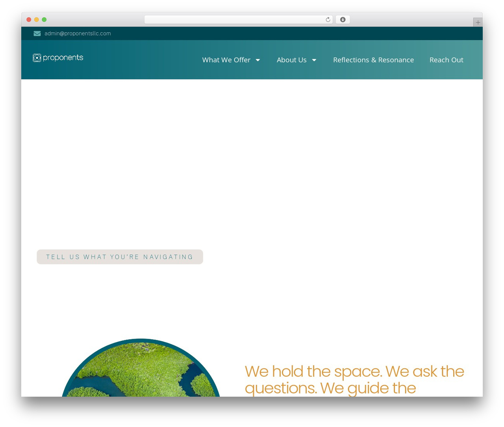Click the circular mangrove aerial image

141,368
